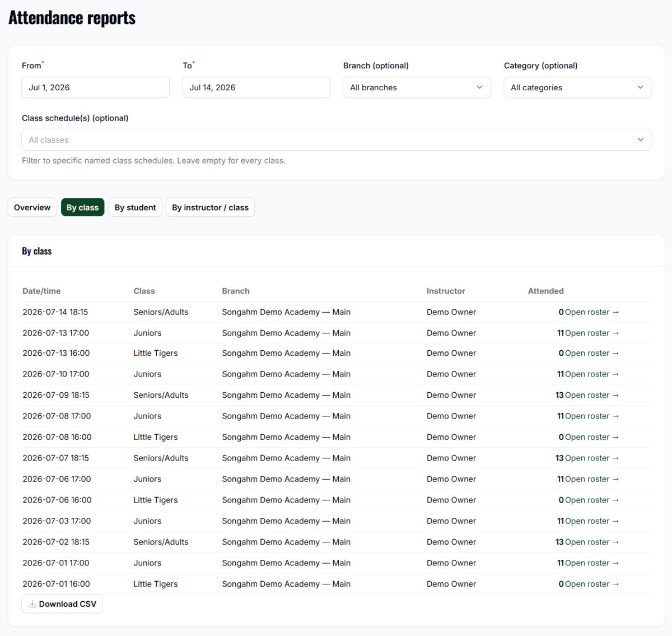Open the By instructor / class tab
This screenshot has height=636, width=672.
point(210,207)
